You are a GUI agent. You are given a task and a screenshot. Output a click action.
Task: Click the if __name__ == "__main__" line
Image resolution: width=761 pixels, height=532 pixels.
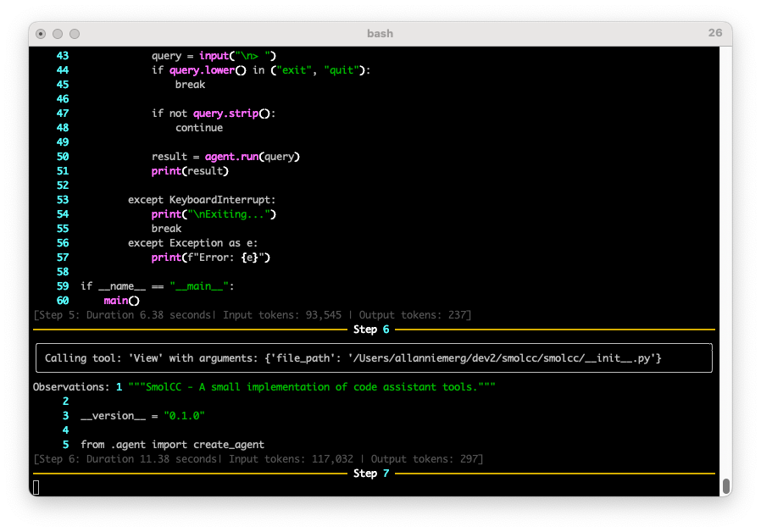158,286
